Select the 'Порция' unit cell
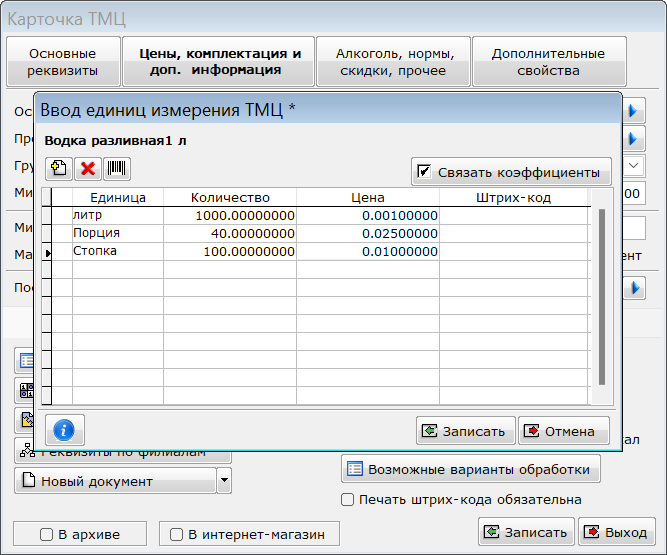This screenshot has height=555, width=667. 118,233
